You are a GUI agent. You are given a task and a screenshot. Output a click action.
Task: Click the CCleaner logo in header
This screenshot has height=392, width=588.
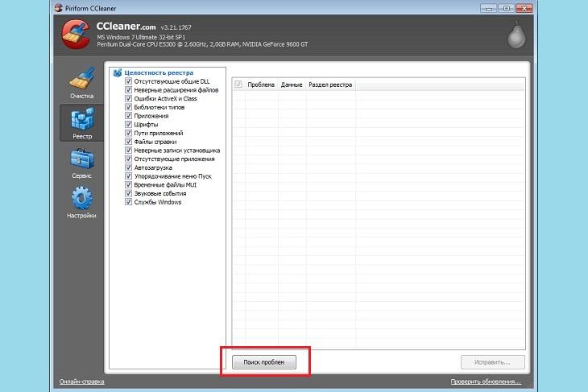76,35
